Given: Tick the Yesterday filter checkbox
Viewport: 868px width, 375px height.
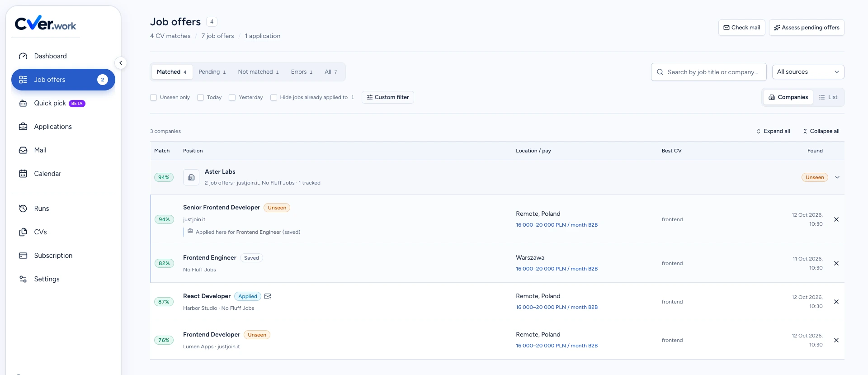Looking at the screenshot, I should (x=232, y=97).
